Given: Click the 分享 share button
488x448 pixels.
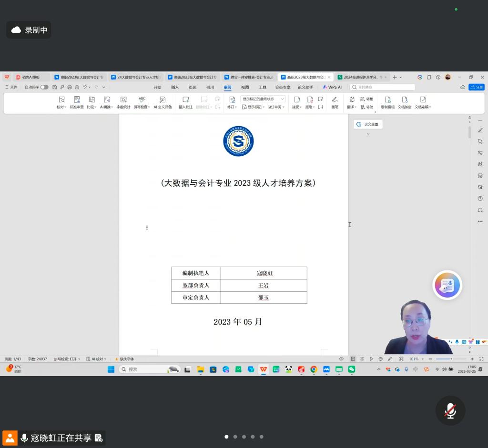Looking at the screenshot, I should coord(476,87).
